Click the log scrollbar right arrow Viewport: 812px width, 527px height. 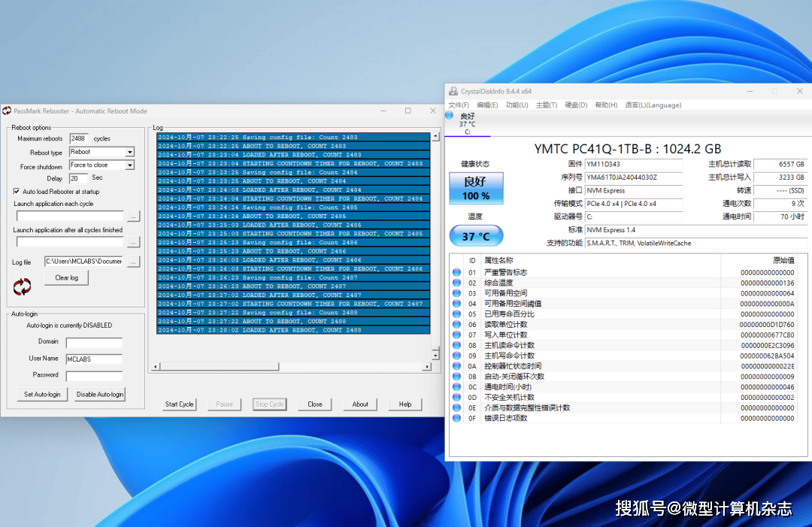(427, 367)
